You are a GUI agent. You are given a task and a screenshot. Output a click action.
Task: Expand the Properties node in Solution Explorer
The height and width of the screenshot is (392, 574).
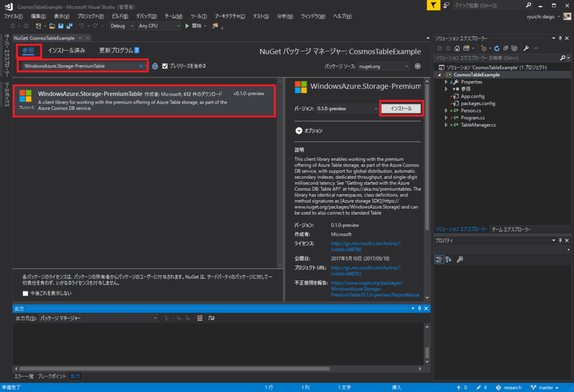[x=446, y=82]
